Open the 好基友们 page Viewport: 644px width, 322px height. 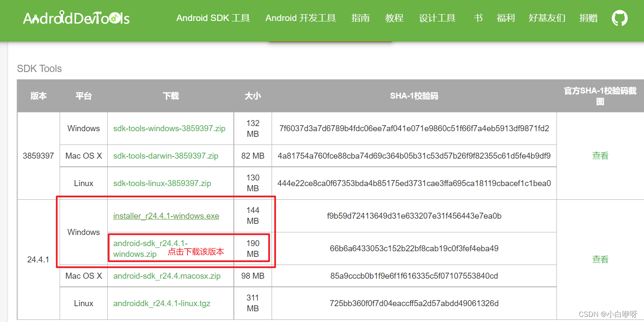pyautogui.click(x=547, y=18)
